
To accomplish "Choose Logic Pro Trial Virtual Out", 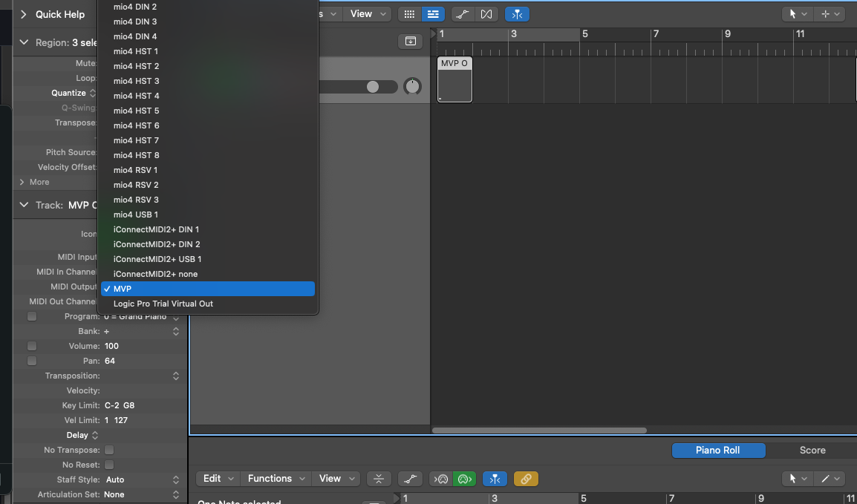I will pos(163,304).
